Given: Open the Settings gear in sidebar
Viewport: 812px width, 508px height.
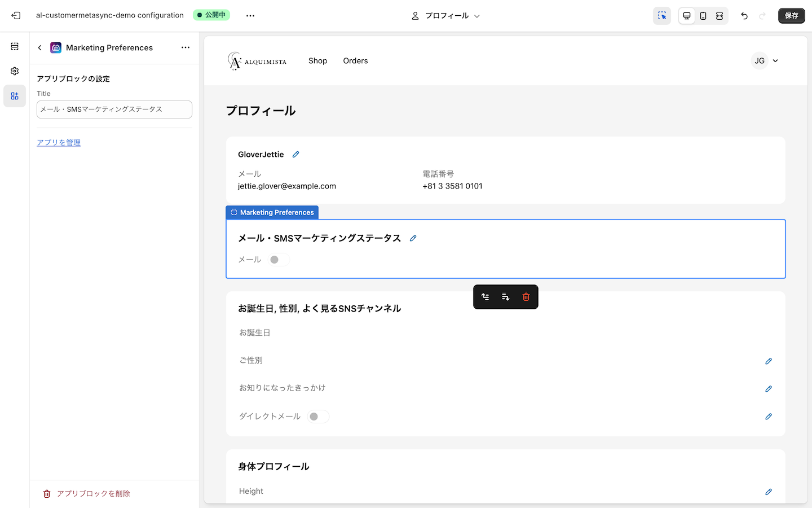Looking at the screenshot, I should click(15, 71).
